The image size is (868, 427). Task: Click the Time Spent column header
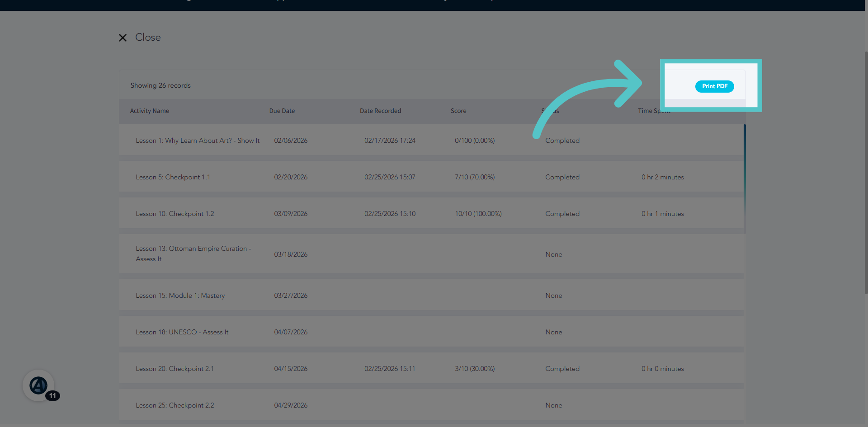[654, 111]
